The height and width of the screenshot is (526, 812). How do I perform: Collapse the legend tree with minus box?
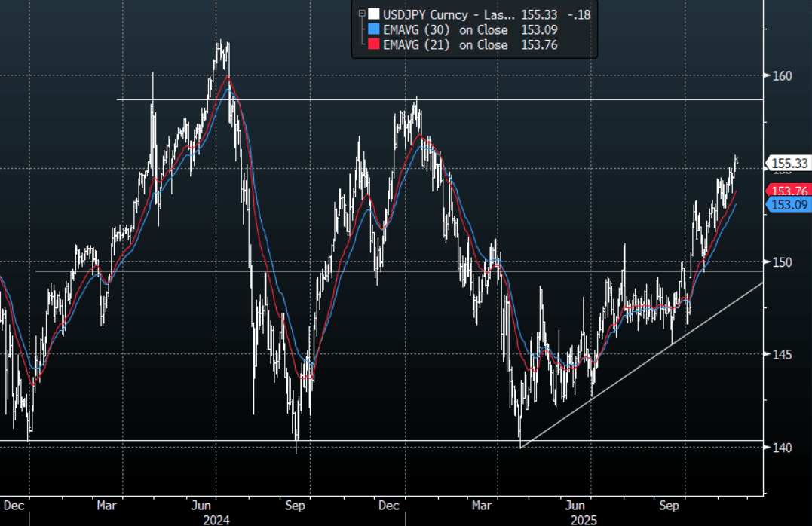pyautogui.click(x=361, y=14)
